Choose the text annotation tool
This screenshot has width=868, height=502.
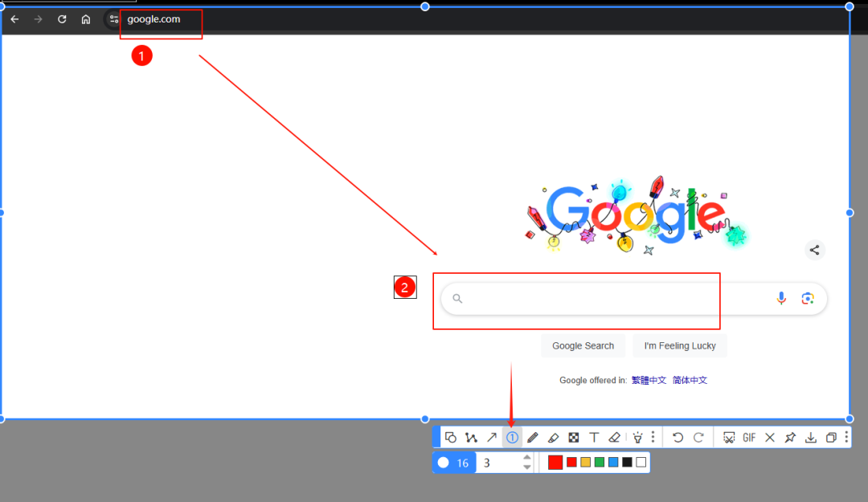[x=594, y=438]
